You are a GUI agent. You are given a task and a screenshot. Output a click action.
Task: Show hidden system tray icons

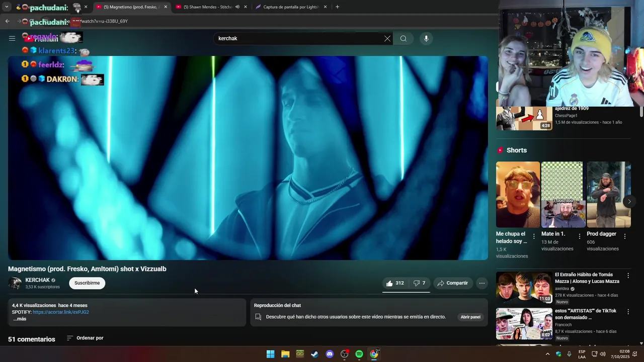coord(547,354)
